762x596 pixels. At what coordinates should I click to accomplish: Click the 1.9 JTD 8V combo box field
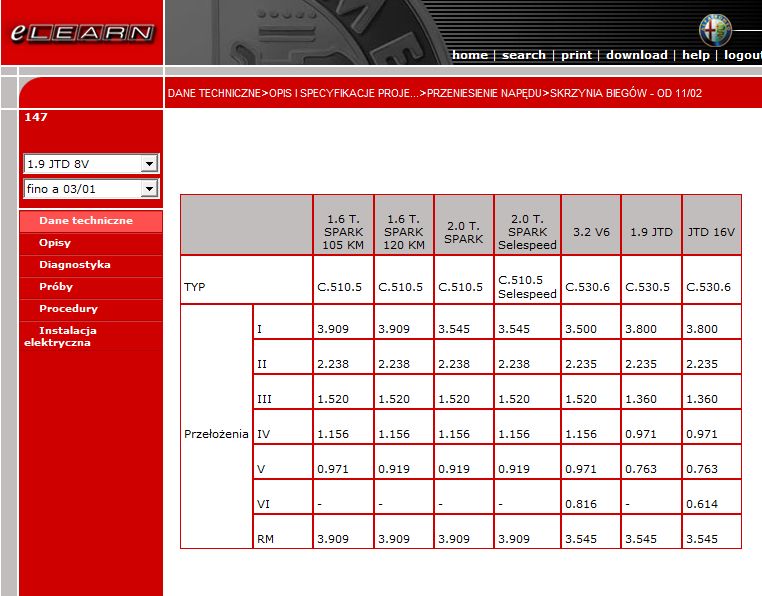[91, 163]
